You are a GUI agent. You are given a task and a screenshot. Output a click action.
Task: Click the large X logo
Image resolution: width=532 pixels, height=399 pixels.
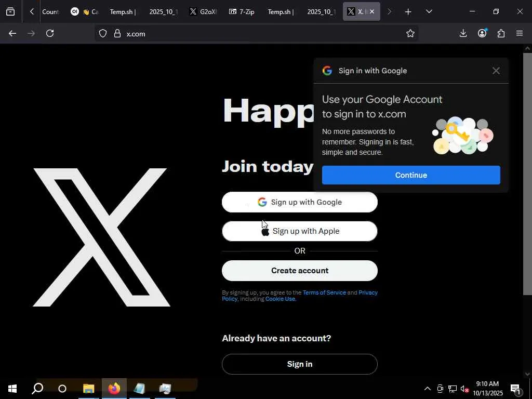[x=101, y=237]
